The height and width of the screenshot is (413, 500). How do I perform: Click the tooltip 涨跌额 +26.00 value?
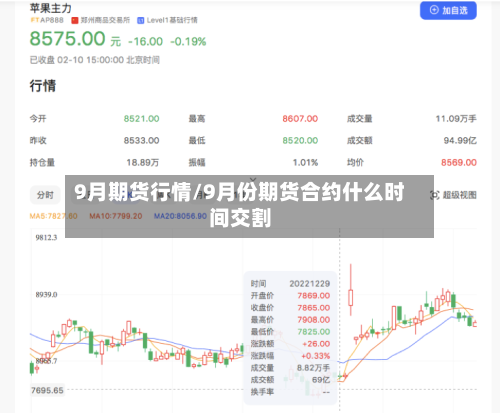point(316,344)
